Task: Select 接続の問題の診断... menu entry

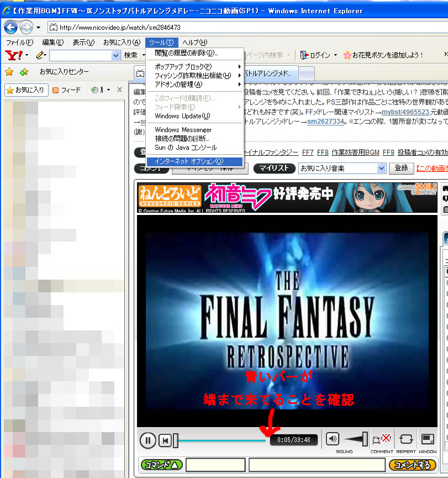Action: (194, 139)
